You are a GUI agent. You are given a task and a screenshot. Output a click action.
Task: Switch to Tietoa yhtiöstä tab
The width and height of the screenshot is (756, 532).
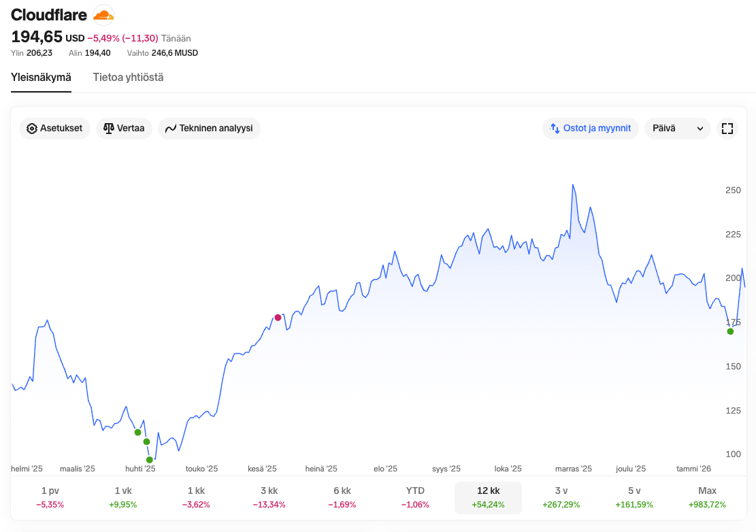pyautogui.click(x=128, y=78)
